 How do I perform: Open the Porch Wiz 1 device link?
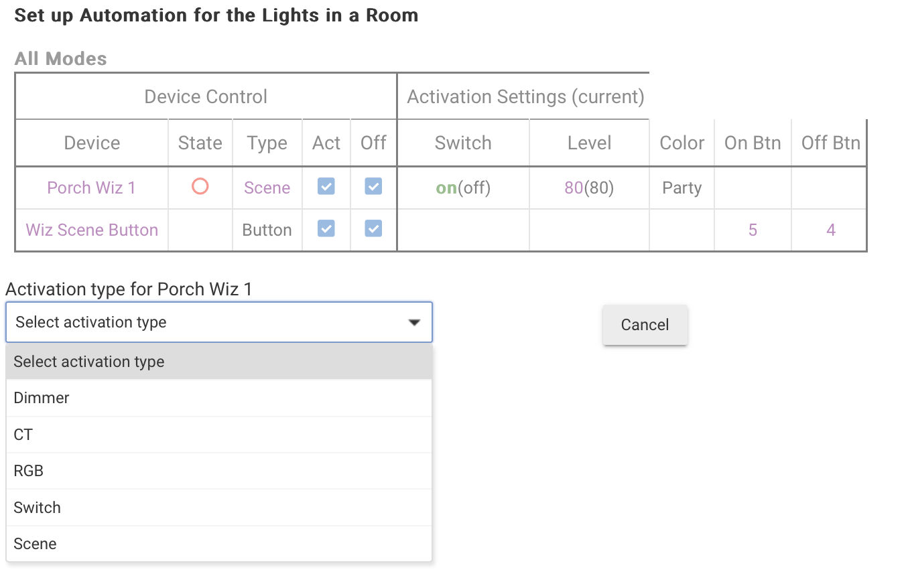[91, 188]
